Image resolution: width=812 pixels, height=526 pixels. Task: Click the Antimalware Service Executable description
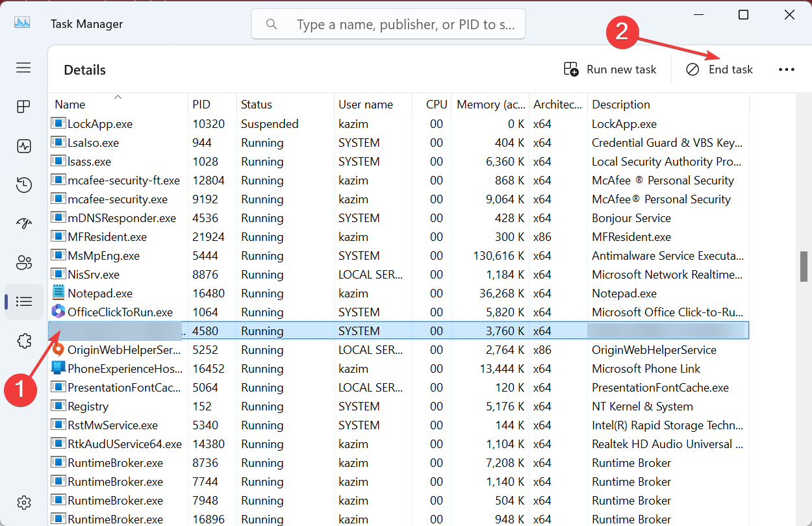pyautogui.click(x=667, y=256)
